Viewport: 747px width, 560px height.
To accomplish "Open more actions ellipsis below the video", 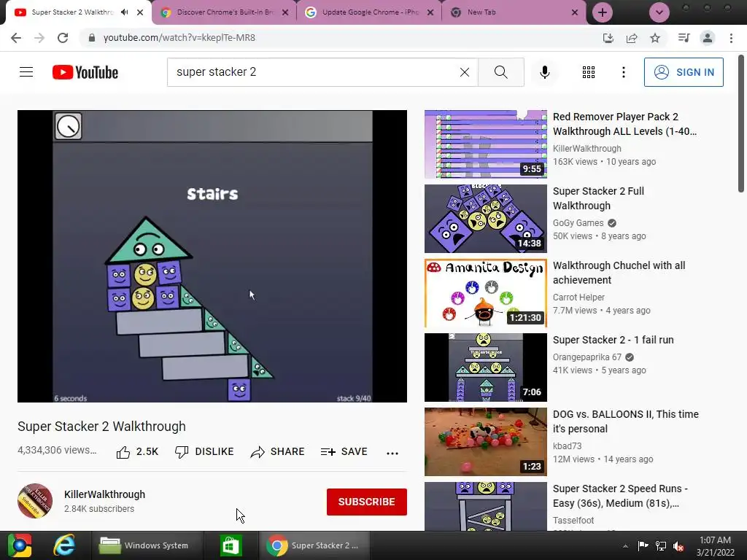I will (x=392, y=453).
